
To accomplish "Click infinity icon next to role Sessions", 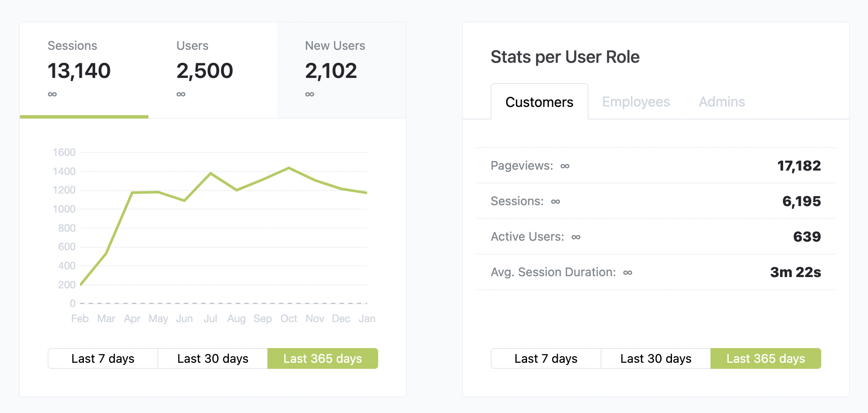I will click(556, 202).
